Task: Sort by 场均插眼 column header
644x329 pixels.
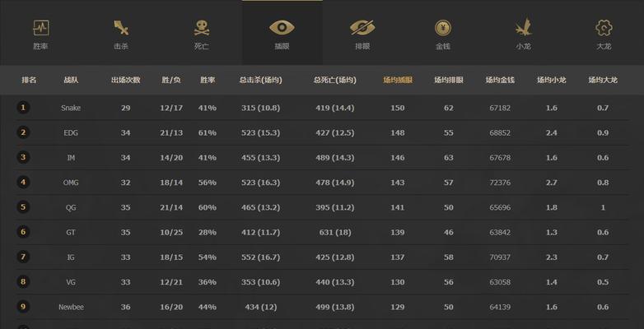Action: click(398, 80)
